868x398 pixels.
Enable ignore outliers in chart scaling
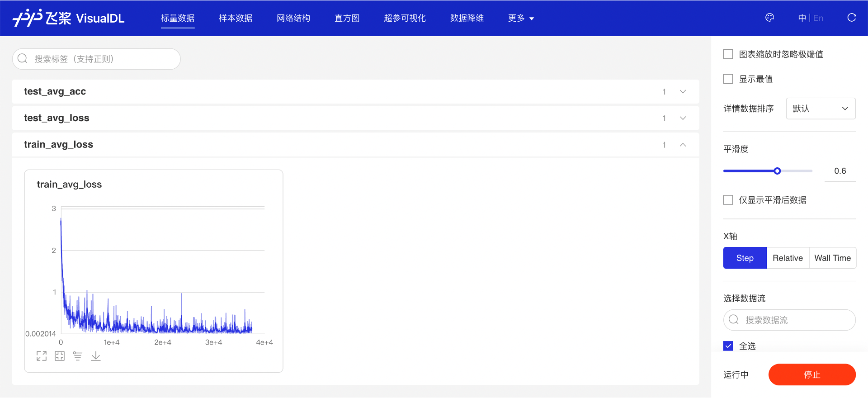(x=728, y=54)
